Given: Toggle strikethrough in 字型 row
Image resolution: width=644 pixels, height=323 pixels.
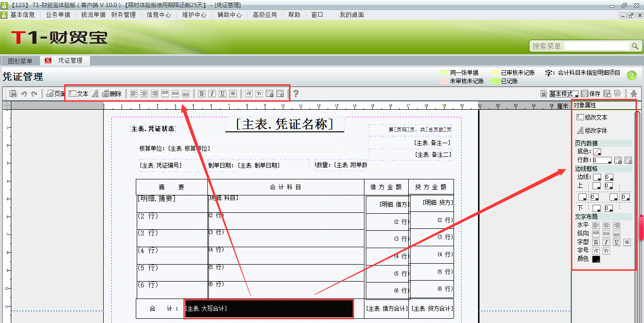Looking at the screenshot, I should (627, 242).
